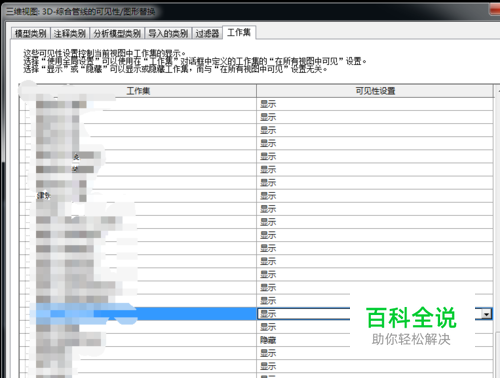Click the 显示 combo box in highlighted row

375,314
